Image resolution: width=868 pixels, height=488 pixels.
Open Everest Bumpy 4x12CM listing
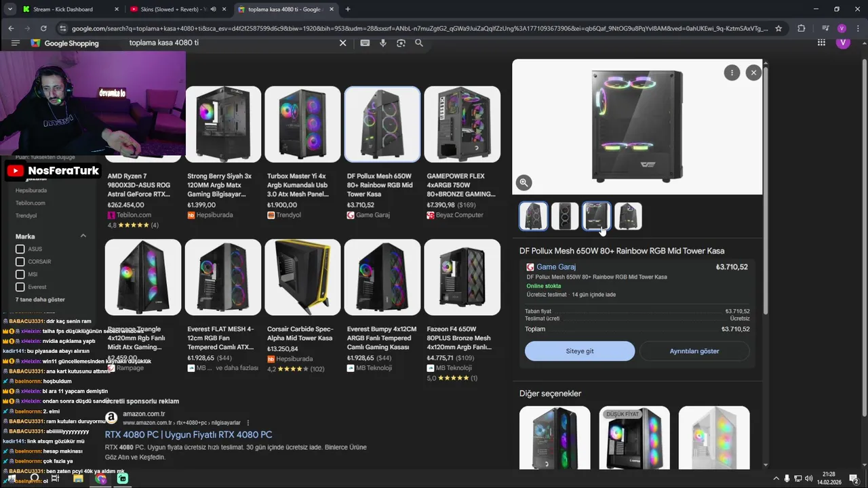pos(382,306)
